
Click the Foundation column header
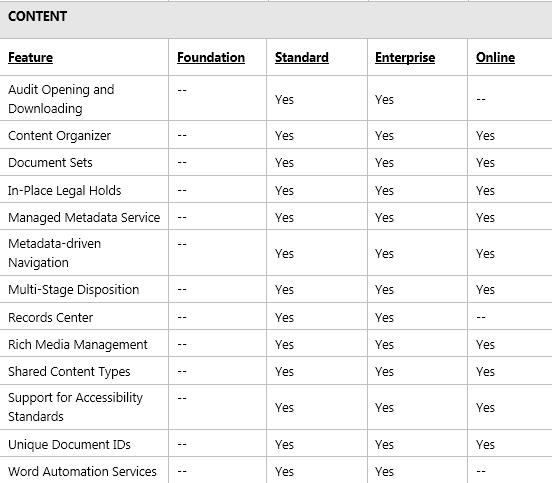[x=211, y=57]
